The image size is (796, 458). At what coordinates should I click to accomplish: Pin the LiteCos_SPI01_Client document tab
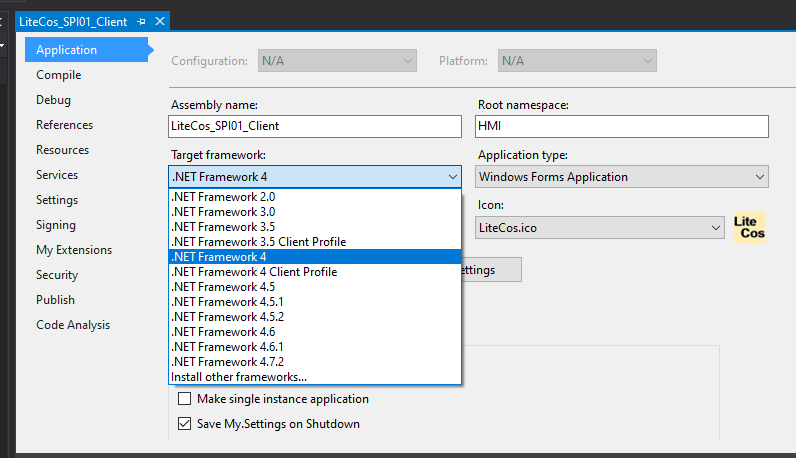(x=142, y=22)
